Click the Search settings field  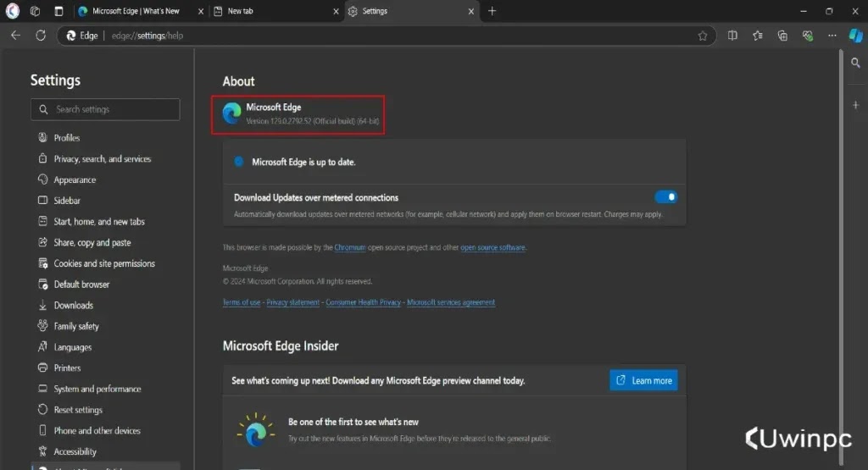pos(105,109)
